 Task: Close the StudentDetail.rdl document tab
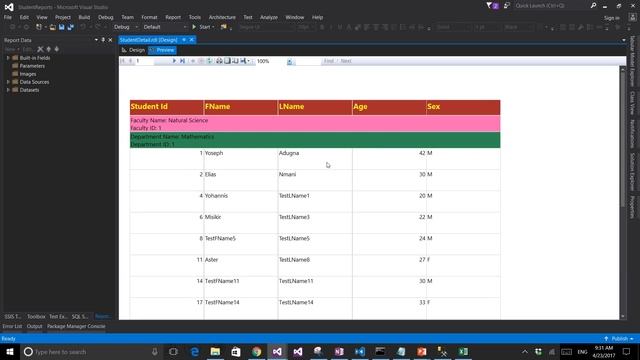pyautogui.click(x=191, y=40)
